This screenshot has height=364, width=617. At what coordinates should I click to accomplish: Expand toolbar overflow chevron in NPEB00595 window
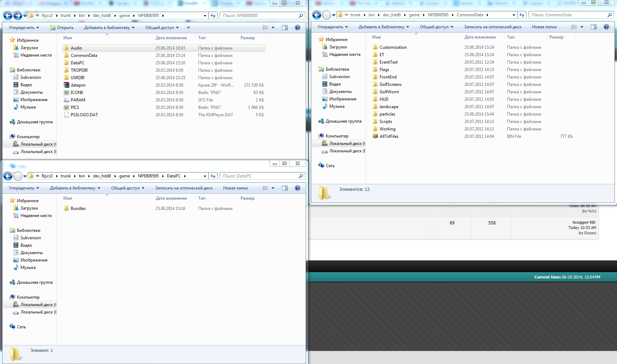pos(188,28)
